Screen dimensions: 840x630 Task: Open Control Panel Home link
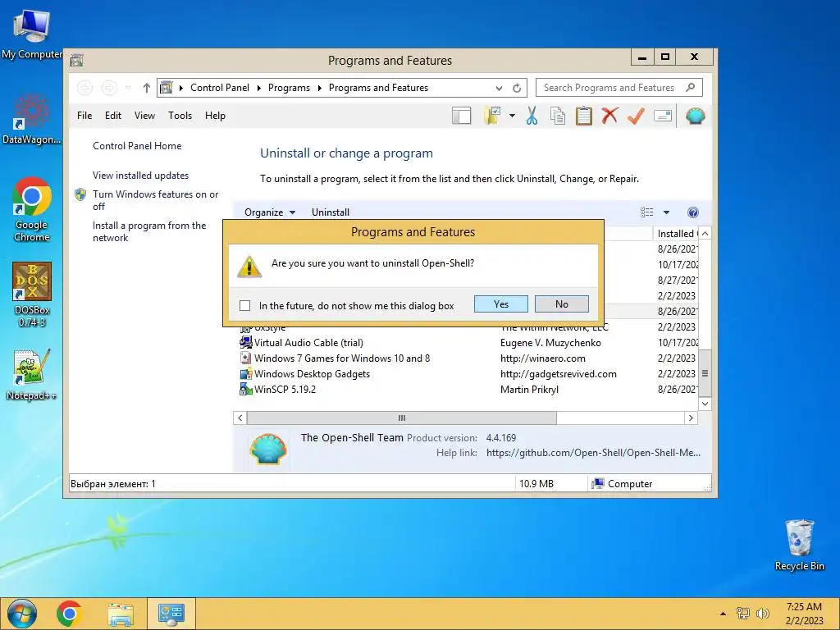pos(137,146)
